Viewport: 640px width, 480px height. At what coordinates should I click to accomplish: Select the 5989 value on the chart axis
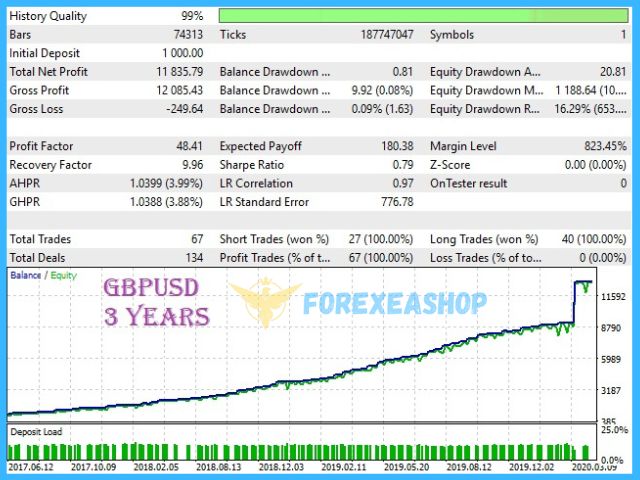click(611, 360)
